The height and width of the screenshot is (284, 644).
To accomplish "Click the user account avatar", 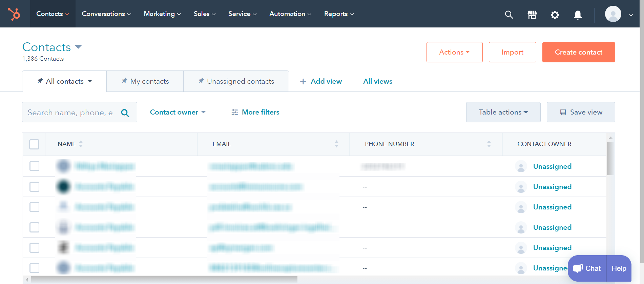I will 613,14.
